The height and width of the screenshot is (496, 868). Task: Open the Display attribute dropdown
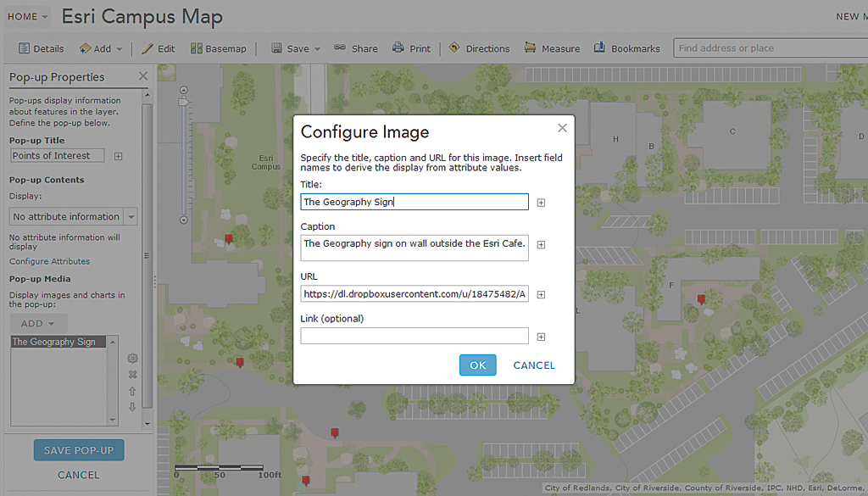131,217
